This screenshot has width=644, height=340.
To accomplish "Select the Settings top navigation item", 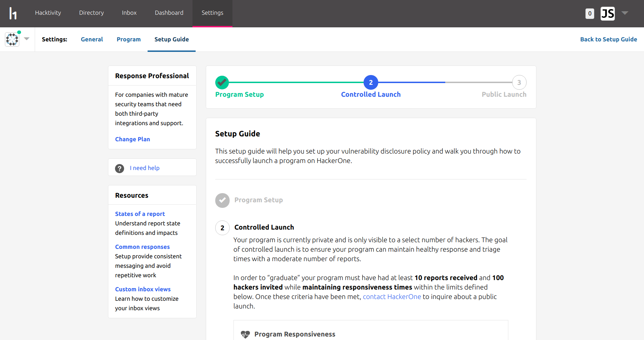I will pyautogui.click(x=212, y=13).
